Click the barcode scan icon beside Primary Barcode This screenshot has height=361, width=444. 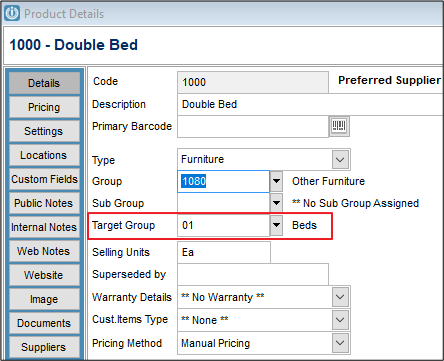click(339, 126)
